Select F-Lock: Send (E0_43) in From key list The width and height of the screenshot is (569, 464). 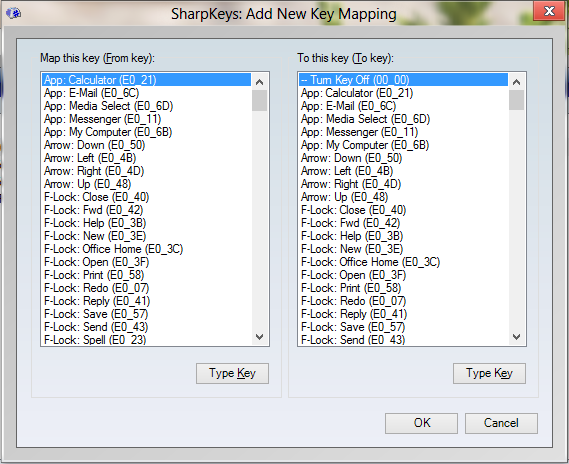click(x=147, y=327)
